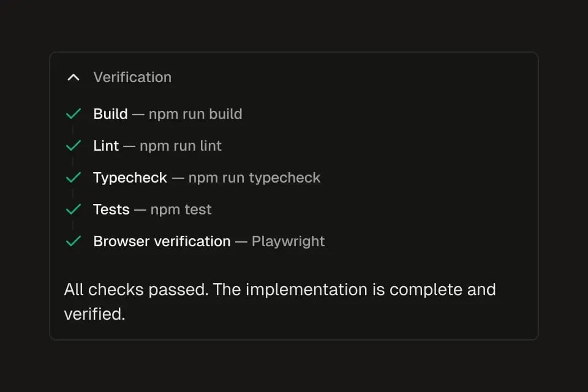
Task: Expand the Typecheck step details
Action: pyautogui.click(x=130, y=177)
